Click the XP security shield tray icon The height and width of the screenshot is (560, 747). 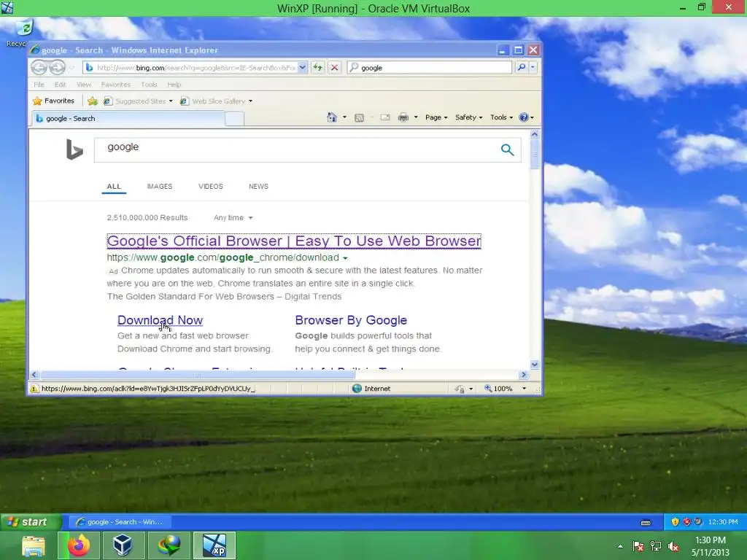[675, 522]
